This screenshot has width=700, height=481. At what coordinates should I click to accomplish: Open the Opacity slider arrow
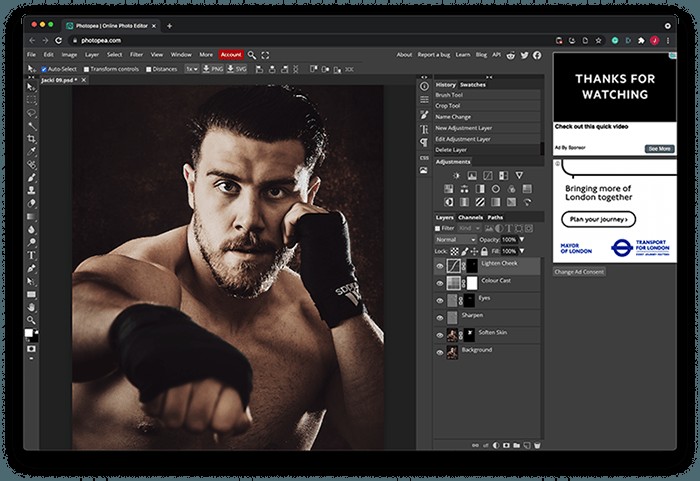521,240
